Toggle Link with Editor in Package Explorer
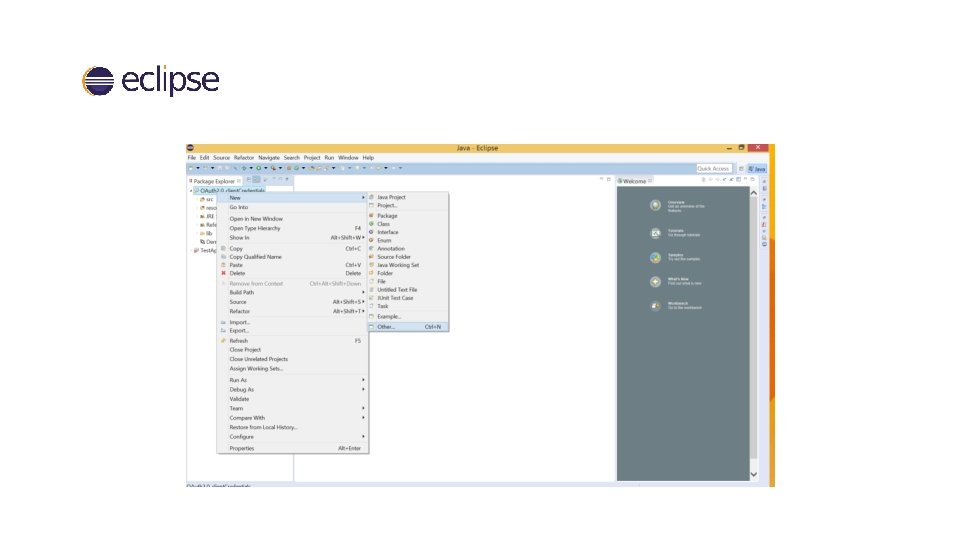 click(x=257, y=180)
